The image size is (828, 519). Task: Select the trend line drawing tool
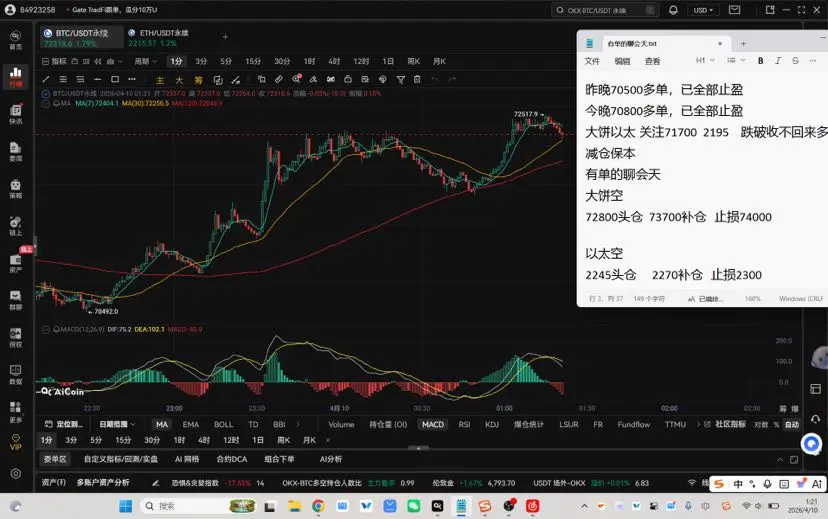click(x=46, y=79)
